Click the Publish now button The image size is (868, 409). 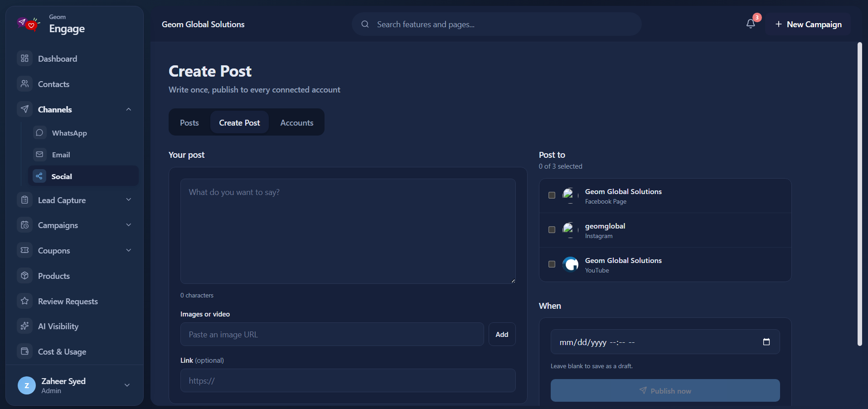(665, 390)
